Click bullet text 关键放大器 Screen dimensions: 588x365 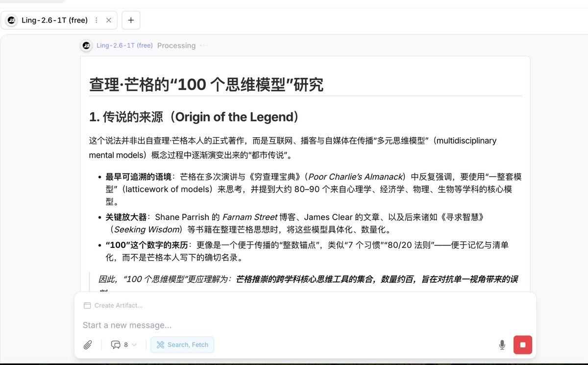[126, 217]
